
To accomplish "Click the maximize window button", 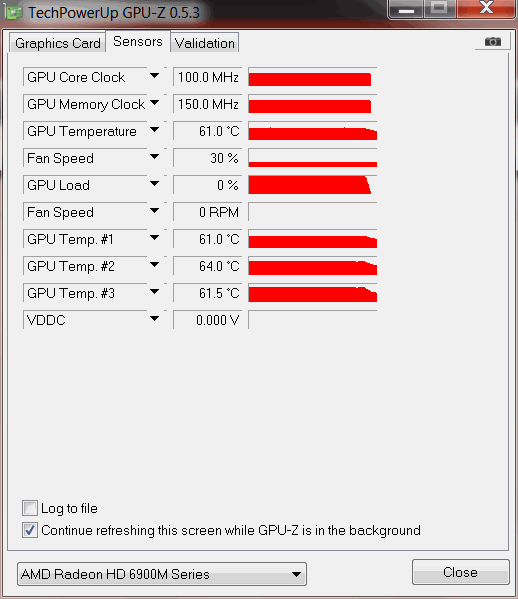I will pyautogui.click(x=439, y=9).
